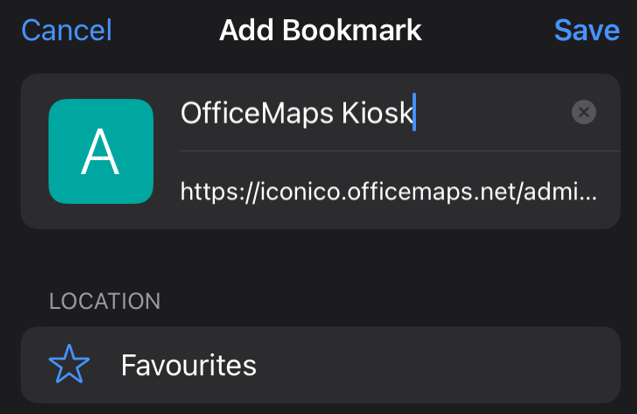Save the new bookmark
Screen dimensions: 637x414
coord(587,30)
